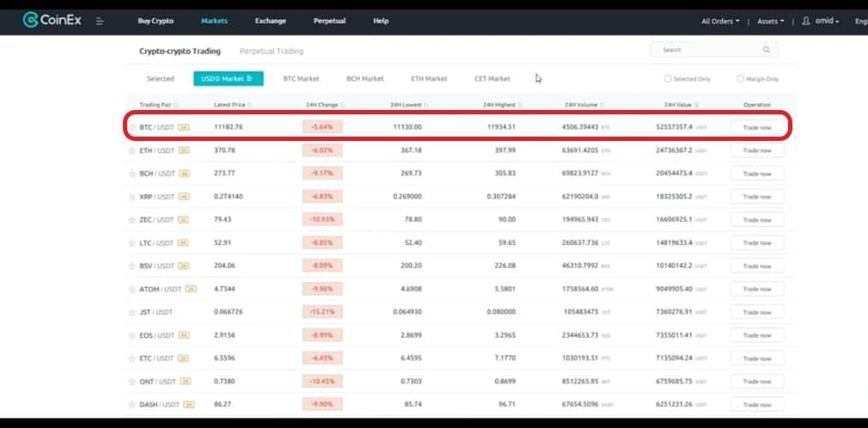Viewport: 868px width, 428px height.
Task: Select the BCH Market tab
Action: 364,78
